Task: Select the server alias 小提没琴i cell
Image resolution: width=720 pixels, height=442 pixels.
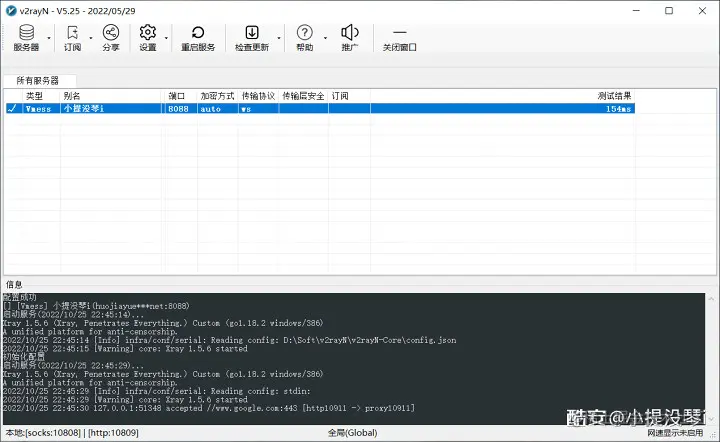Action: [112, 109]
